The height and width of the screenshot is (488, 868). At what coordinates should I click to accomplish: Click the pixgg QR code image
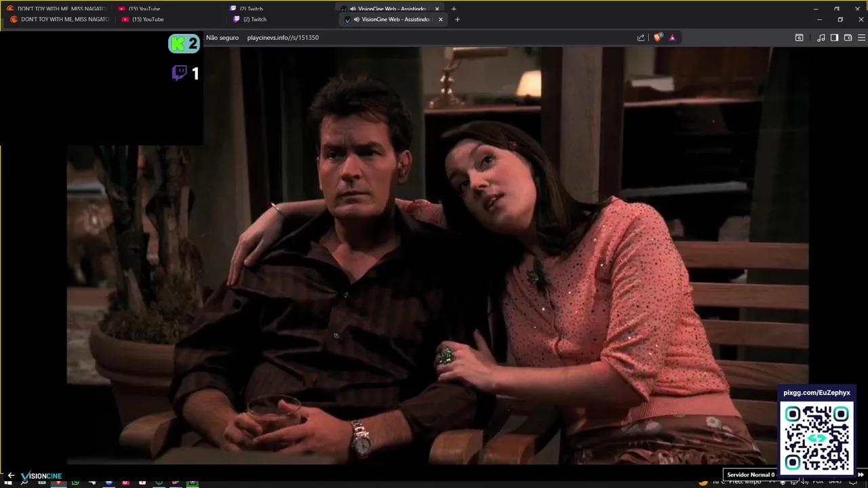point(816,438)
